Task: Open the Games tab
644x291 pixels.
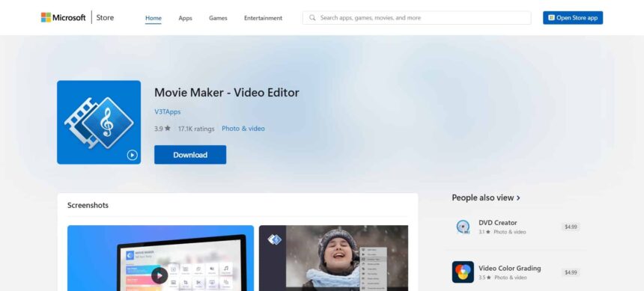Action: 218,18
